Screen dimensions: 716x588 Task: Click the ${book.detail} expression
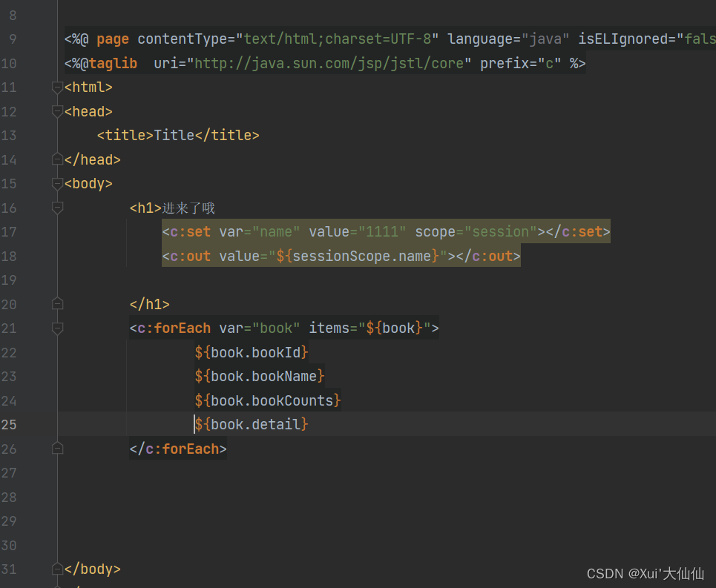[252, 425]
